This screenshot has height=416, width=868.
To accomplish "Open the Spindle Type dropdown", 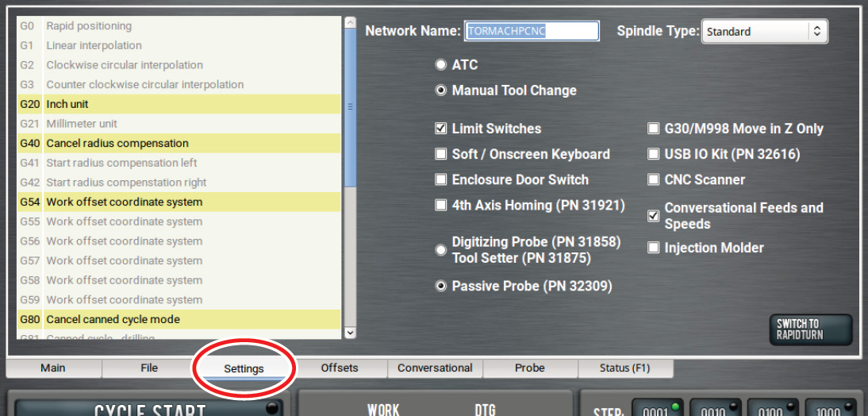I will (x=764, y=32).
